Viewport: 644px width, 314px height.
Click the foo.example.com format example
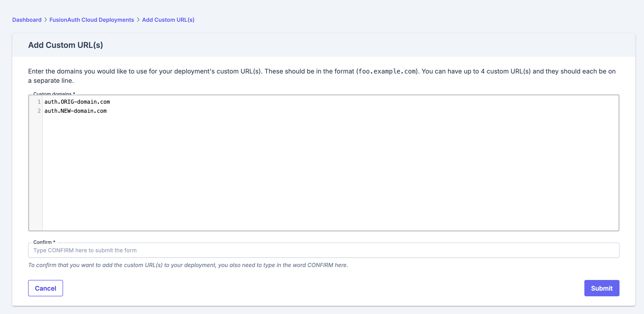[x=387, y=71]
